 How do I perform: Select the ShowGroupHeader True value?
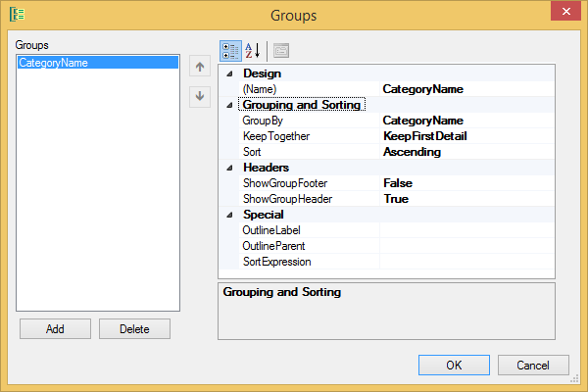click(465, 199)
